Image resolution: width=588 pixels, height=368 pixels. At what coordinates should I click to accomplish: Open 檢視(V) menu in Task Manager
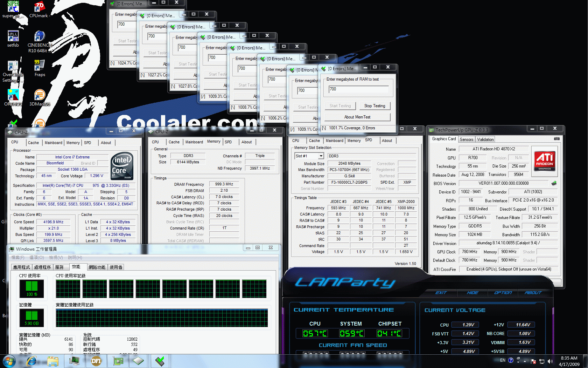[x=56, y=258]
